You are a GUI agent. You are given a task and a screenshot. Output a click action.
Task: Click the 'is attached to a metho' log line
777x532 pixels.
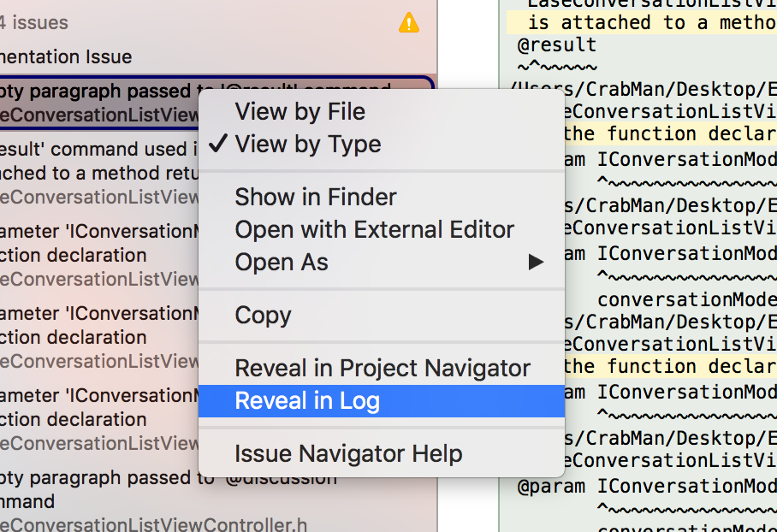(x=652, y=23)
